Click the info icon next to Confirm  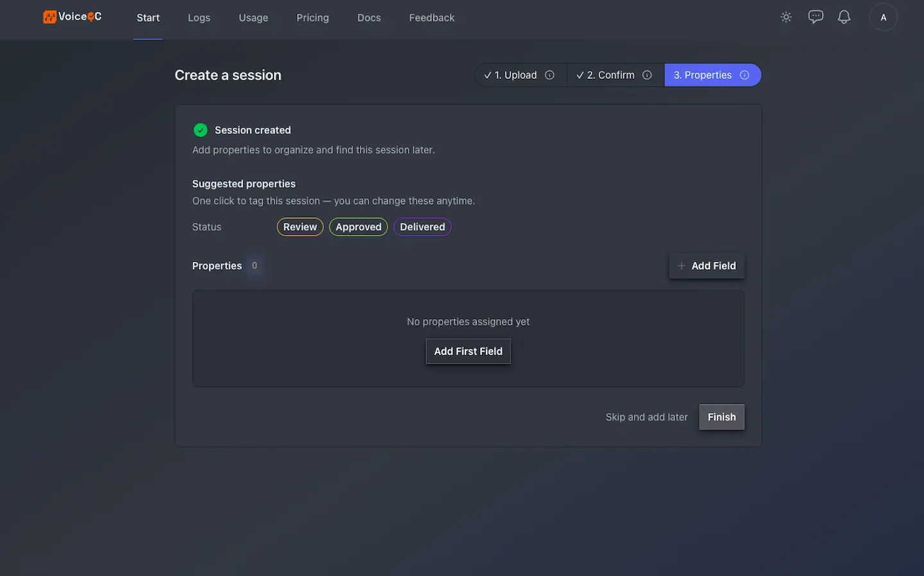coord(647,75)
